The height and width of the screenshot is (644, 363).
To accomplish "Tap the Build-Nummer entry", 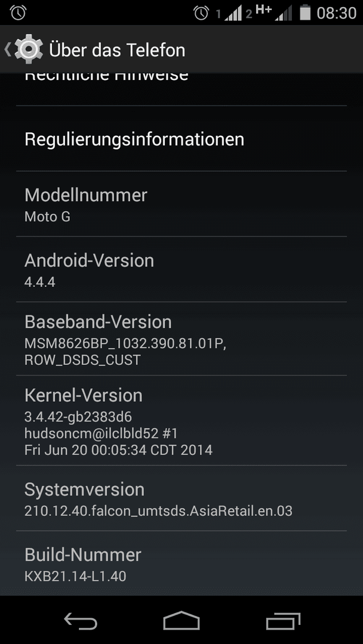I will click(x=181, y=563).
